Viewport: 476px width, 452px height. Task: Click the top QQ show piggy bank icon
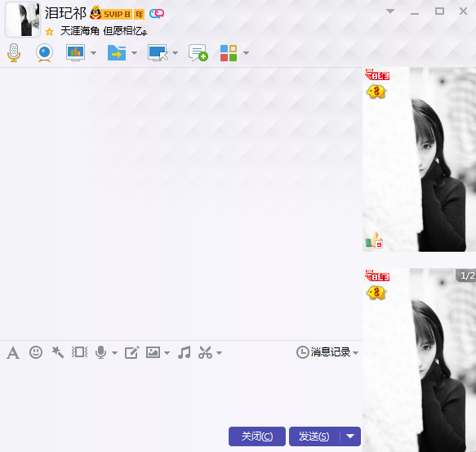tap(376, 92)
